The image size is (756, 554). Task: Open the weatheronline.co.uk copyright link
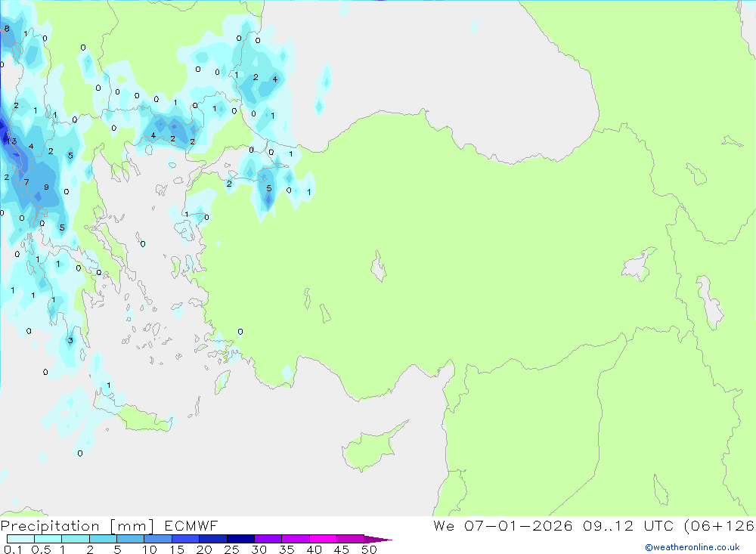tap(692, 547)
